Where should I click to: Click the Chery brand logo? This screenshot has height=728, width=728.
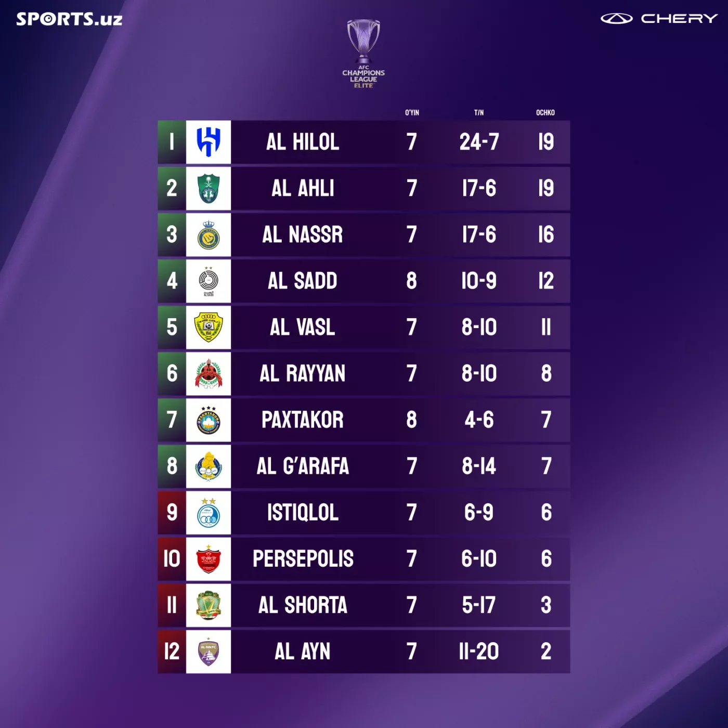point(659,19)
